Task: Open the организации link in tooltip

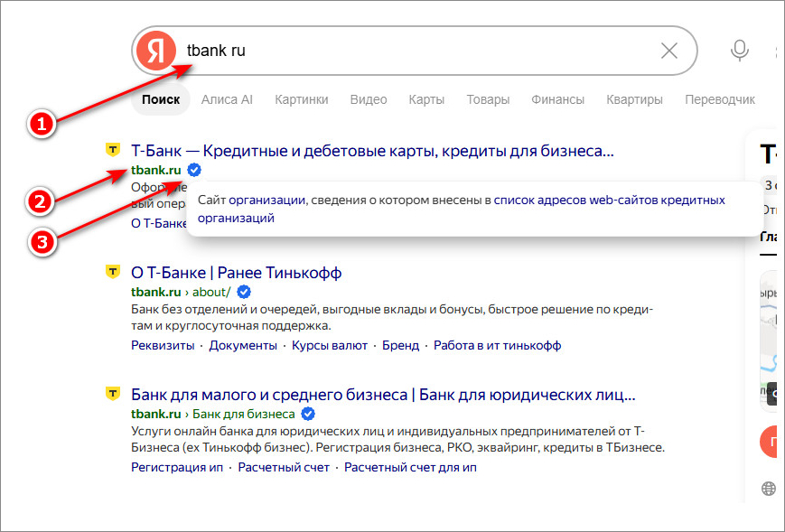Action: coord(266,201)
